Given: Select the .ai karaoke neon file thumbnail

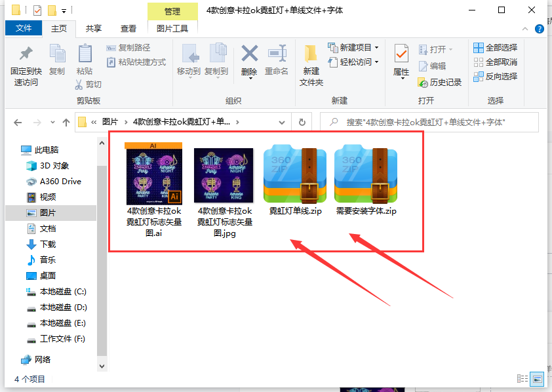Looking at the screenshot, I should coord(154,173).
